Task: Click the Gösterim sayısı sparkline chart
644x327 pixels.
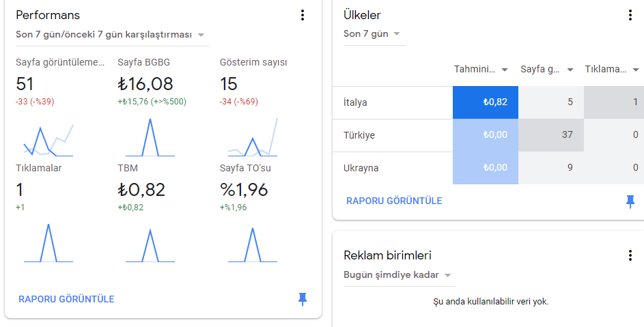Action: 253,137
